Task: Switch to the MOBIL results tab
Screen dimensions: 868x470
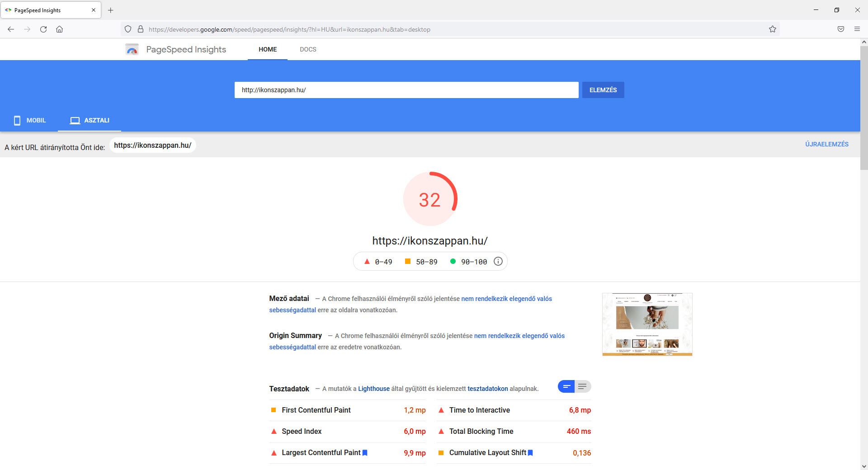Action: (x=30, y=120)
